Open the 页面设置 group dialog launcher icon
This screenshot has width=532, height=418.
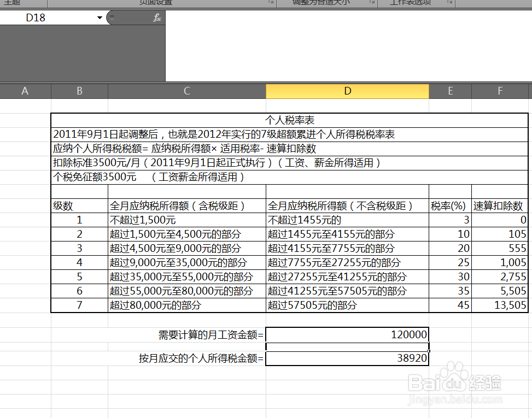[x=271, y=3]
